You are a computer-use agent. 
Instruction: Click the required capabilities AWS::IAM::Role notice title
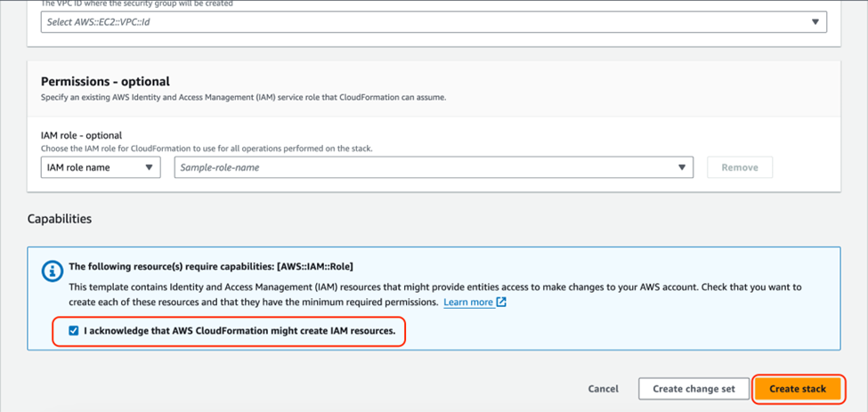point(212,266)
